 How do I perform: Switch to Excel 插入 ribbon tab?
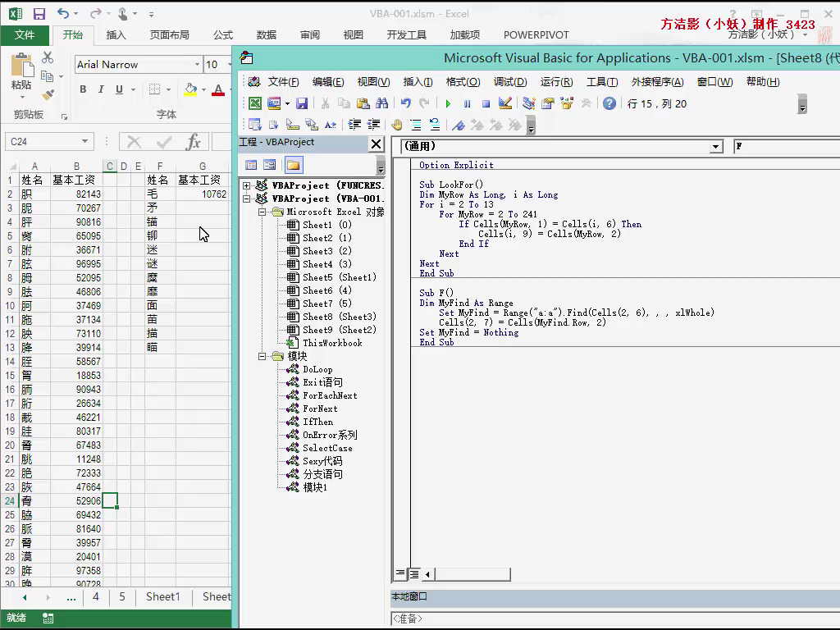[116, 34]
